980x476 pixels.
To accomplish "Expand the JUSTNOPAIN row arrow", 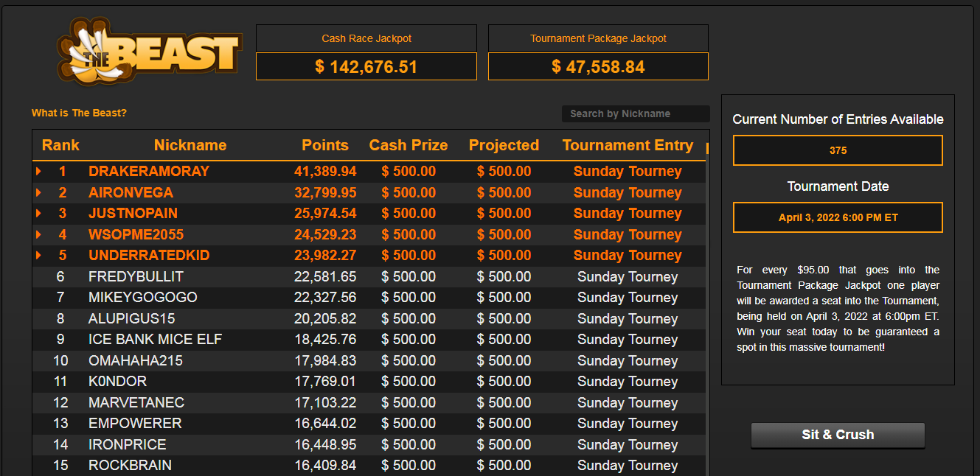I will [x=38, y=214].
